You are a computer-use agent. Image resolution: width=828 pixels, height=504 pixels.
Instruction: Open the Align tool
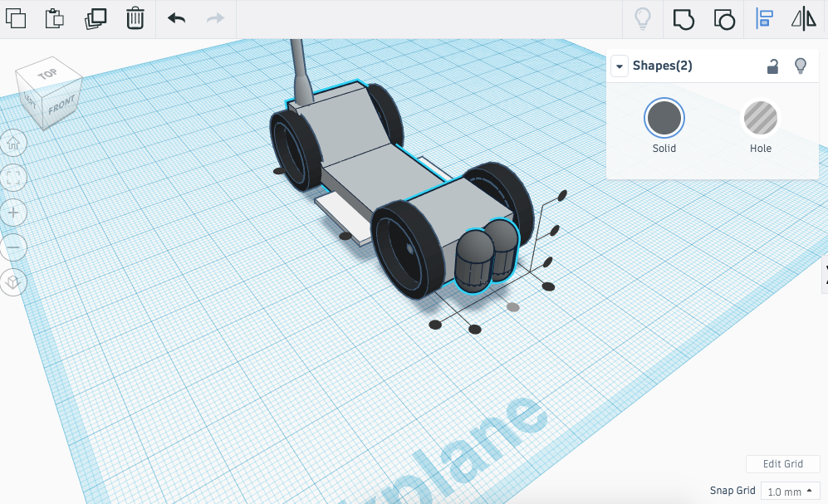pos(764,18)
